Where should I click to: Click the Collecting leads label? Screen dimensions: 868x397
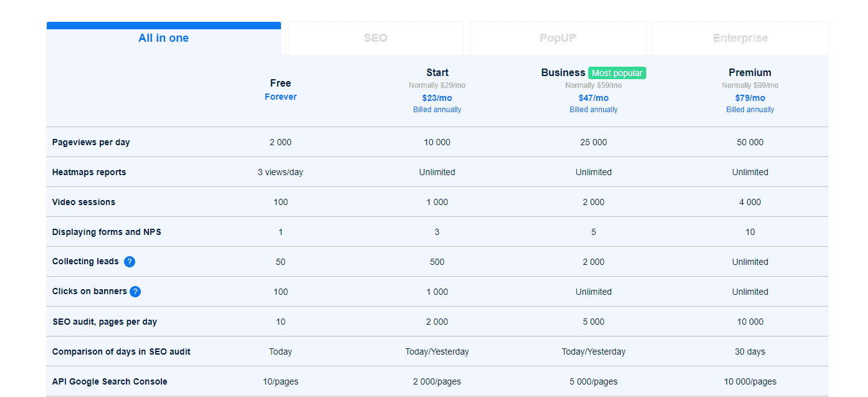(85, 262)
